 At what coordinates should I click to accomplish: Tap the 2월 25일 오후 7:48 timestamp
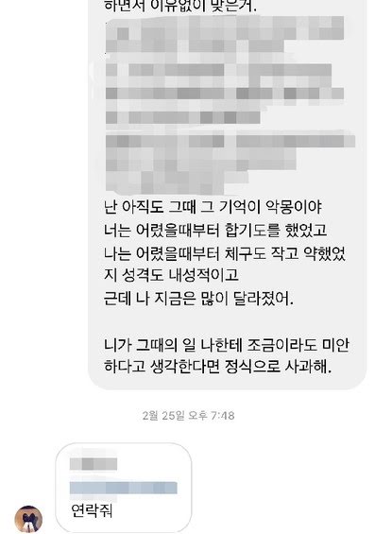[x=188, y=416]
